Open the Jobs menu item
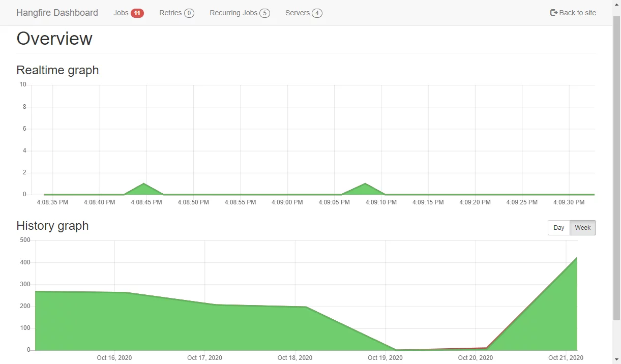Screen dimensions: 621x364 click(x=121, y=13)
